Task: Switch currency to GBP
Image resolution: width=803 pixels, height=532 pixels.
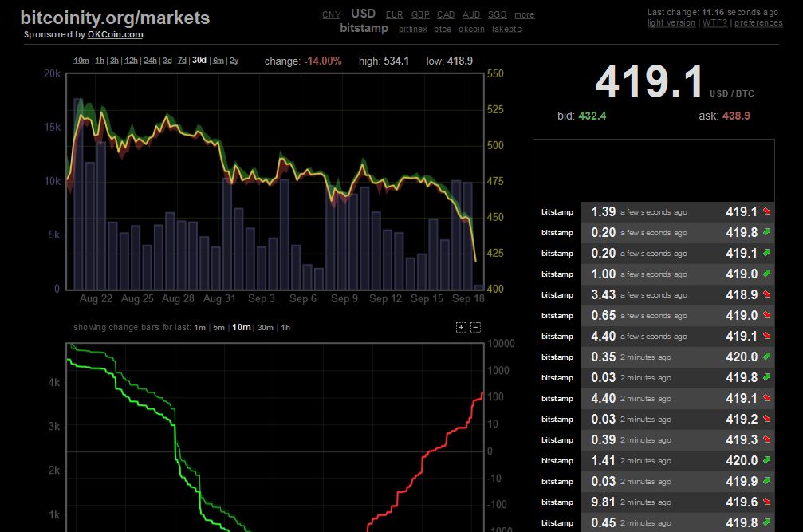Action: pyautogui.click(x=420, y=15)
